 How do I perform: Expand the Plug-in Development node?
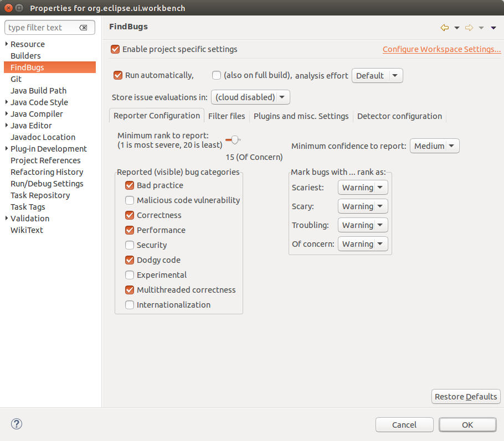pyautogui.click(x=7, y=148)
